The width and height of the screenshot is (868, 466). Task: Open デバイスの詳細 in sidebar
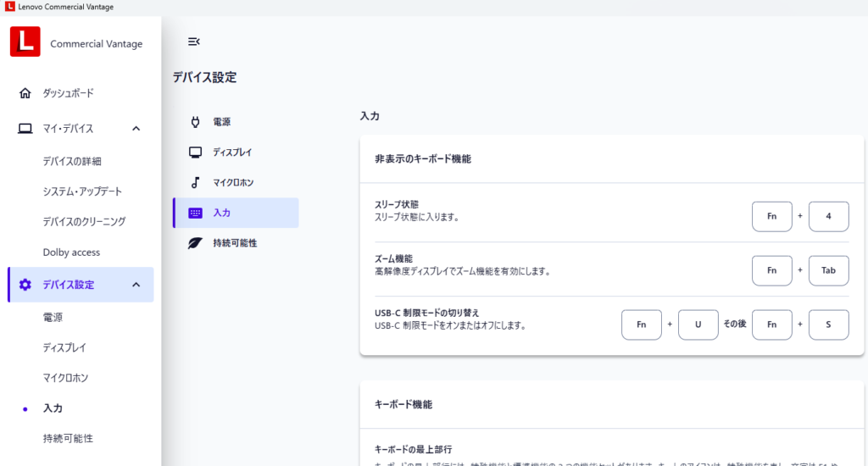coord(77,161)
